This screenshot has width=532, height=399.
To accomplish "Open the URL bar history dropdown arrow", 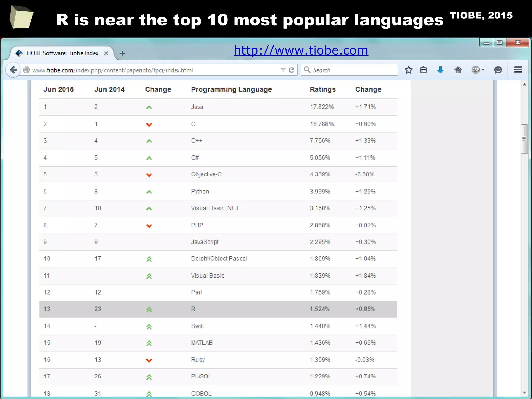I will pyautogui.click(x=283, y=70).
